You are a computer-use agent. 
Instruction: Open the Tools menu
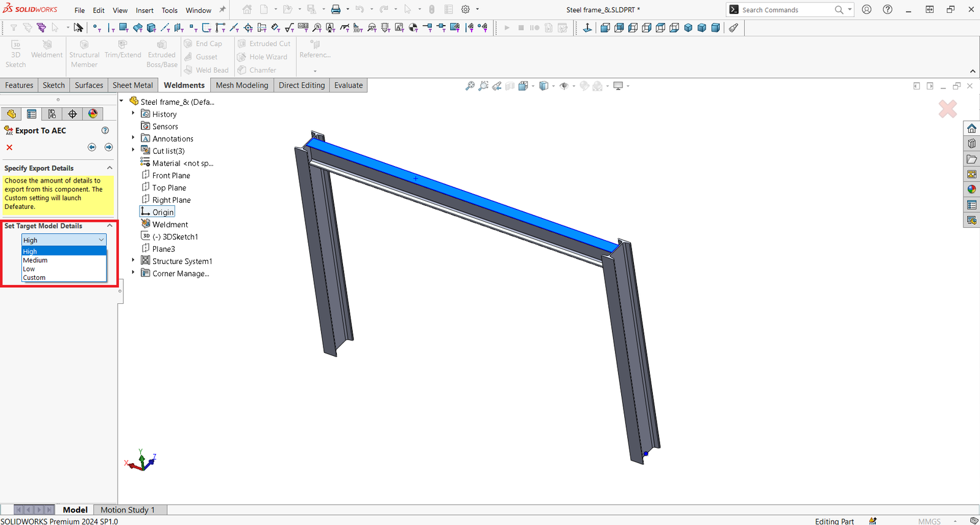click(x=169, y=10)
